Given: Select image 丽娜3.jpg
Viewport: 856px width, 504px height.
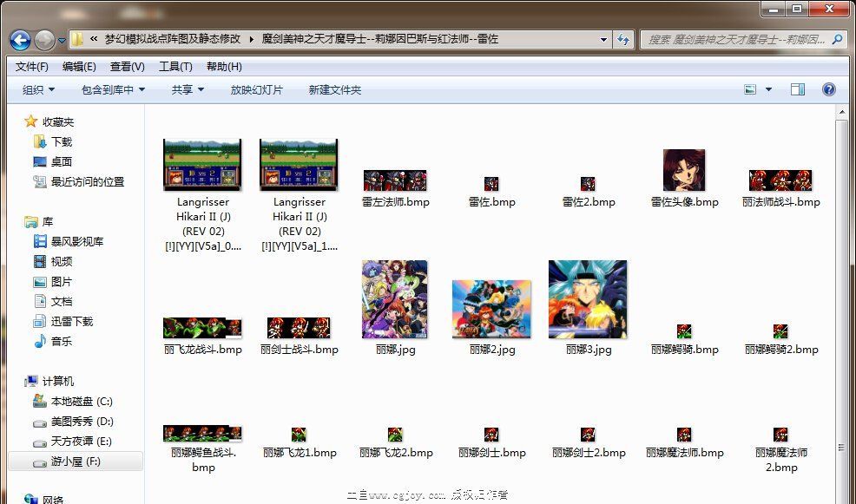Looking at the screenshot, I should click(x=588, y=308).
